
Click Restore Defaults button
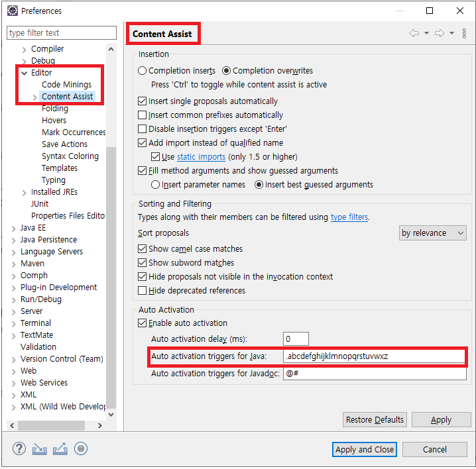(375, 419)
